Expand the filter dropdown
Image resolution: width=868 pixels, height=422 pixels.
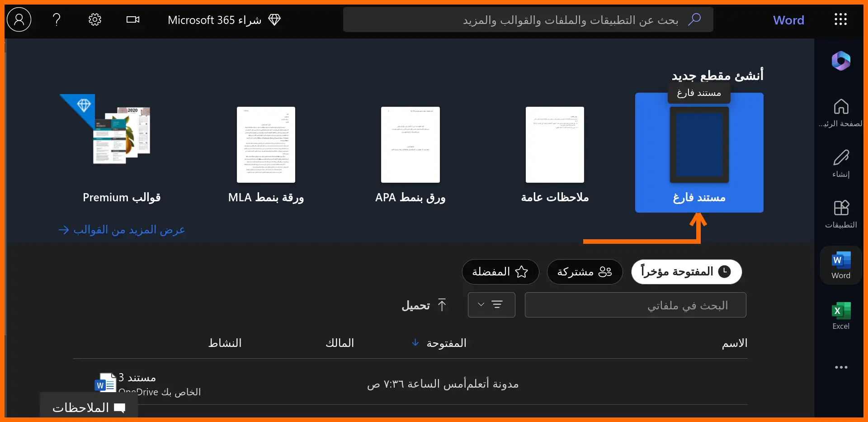(x=491, y=305)
